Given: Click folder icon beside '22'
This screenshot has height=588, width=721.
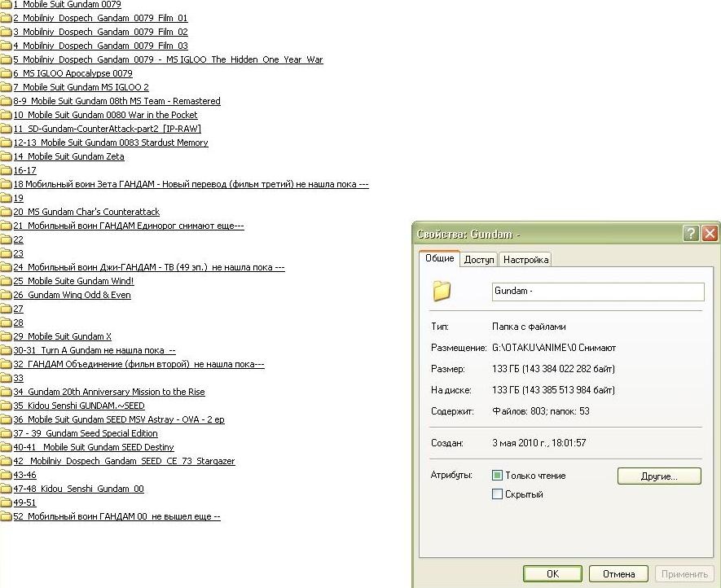Looking at the screenshot, I should click(6, 240).
